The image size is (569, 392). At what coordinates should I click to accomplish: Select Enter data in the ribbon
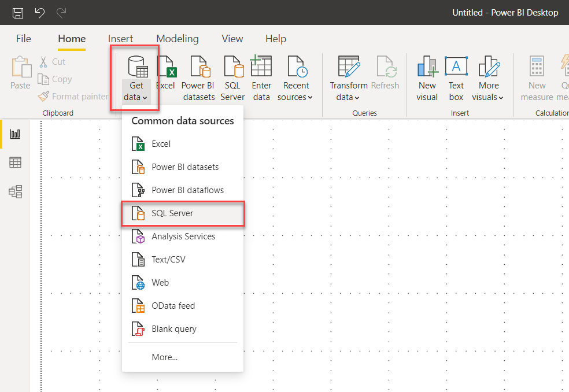click(x=261, y=78)
